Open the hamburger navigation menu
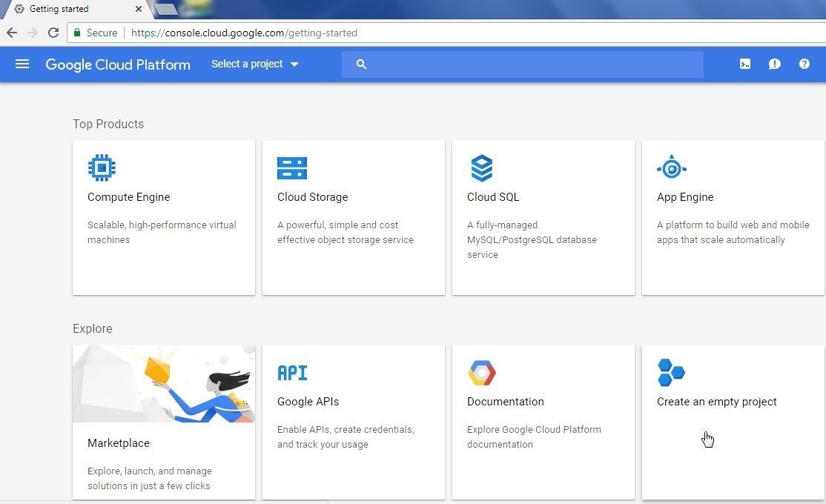Image resolution: width=826 pixels, height=504 pixels. (22, 64)
